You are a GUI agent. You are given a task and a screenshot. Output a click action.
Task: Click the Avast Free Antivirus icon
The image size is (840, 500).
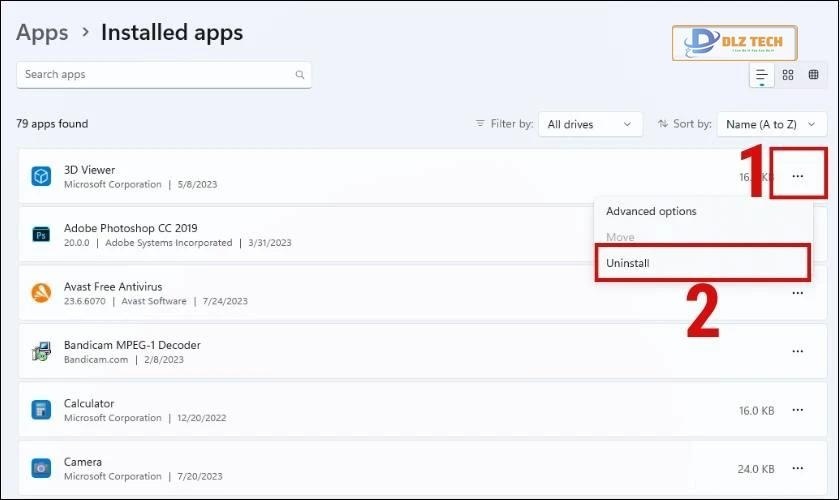pos(41,293)
